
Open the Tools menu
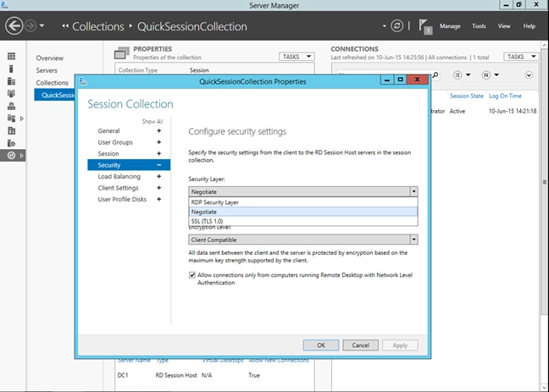tap(479, 26)
